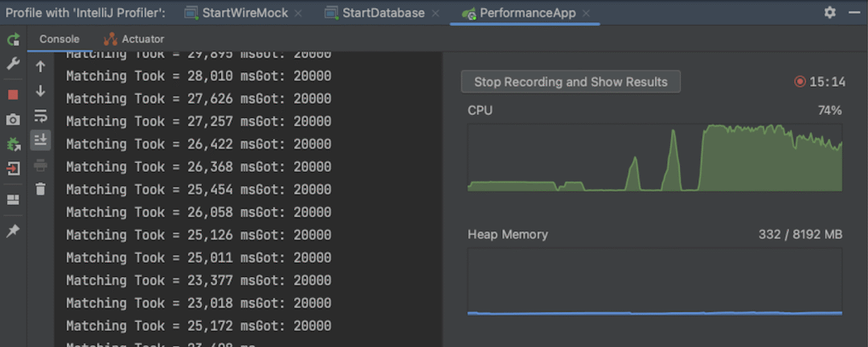This screenshot has width=868, height=347.
Task: Click the Rerun icon in left toolbar
Action: [x=14, y=40]
